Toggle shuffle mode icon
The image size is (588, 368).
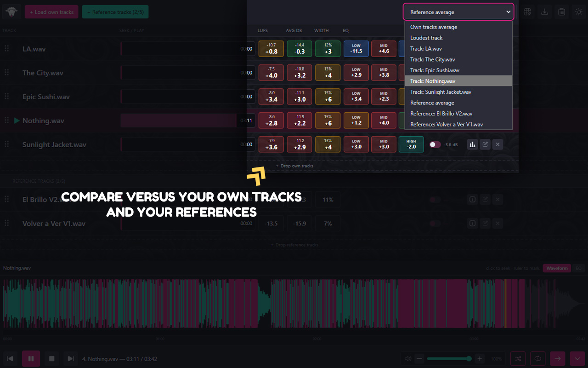518,358
